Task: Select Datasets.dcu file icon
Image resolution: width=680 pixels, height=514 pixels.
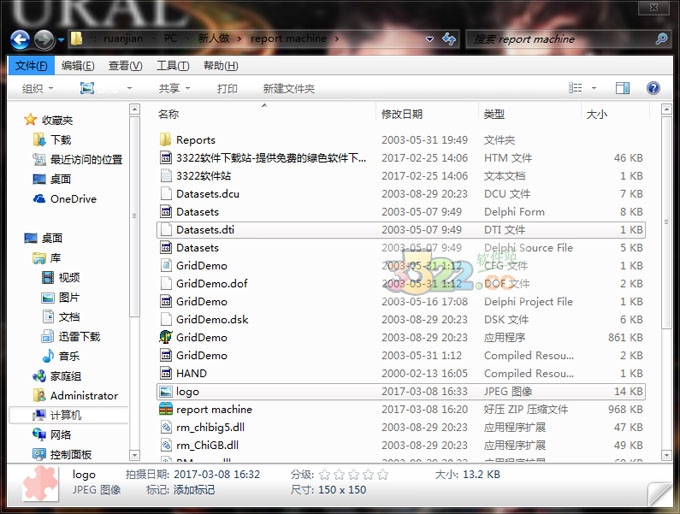Action: 166,193
